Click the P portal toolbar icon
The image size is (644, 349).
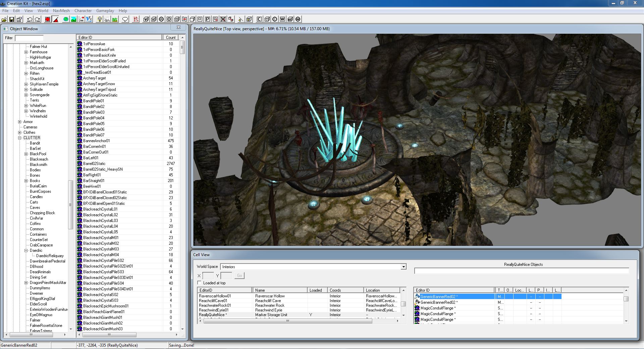208,19
